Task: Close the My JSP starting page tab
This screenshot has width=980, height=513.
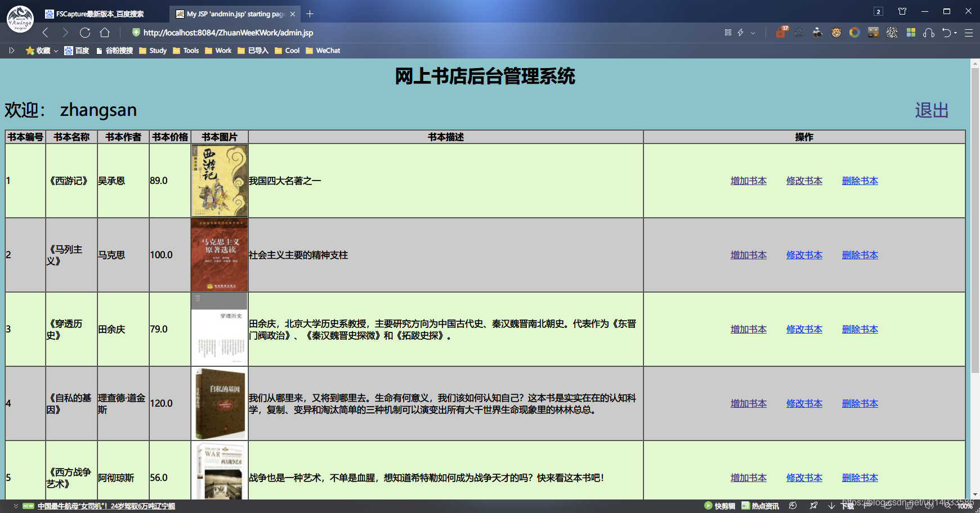Action: [293, 14]
